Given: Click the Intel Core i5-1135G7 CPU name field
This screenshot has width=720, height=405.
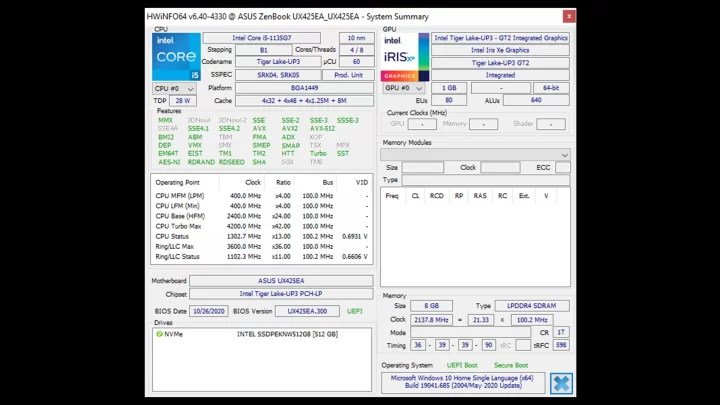Looking at the screenshot, I should click(264, 37).
